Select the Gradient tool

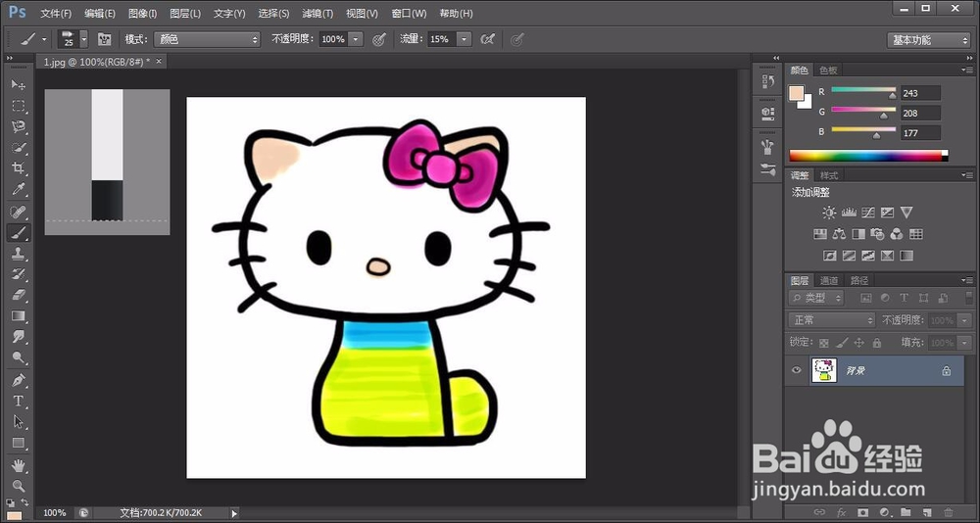[x=18, y=315]
